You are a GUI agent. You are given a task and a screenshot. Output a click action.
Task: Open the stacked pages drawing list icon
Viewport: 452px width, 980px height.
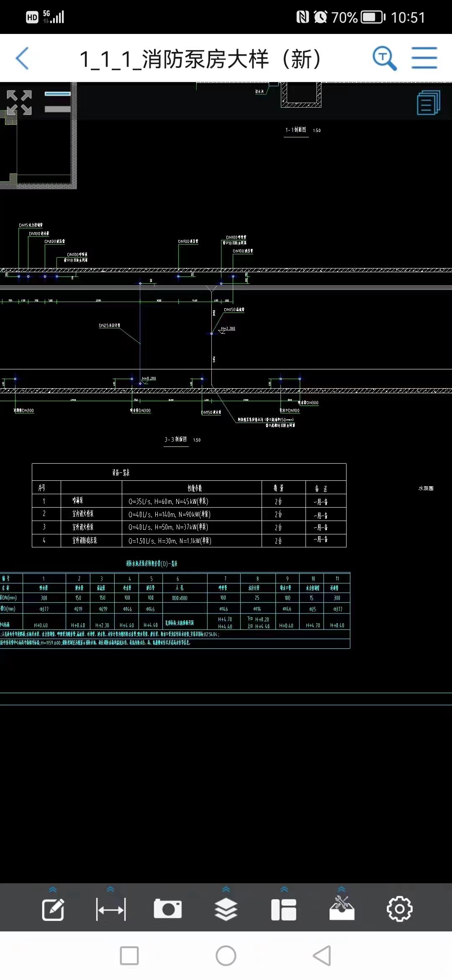point(428,103)
